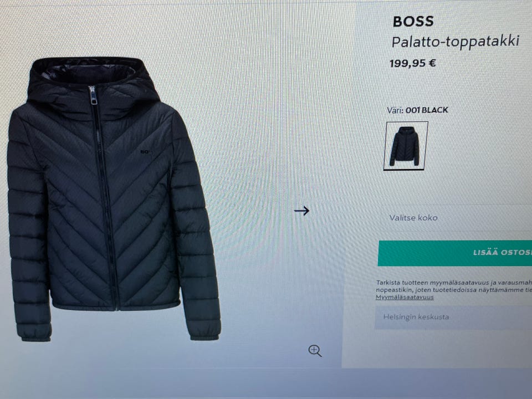Click the BOSS brand name heading

coord(413,22)
